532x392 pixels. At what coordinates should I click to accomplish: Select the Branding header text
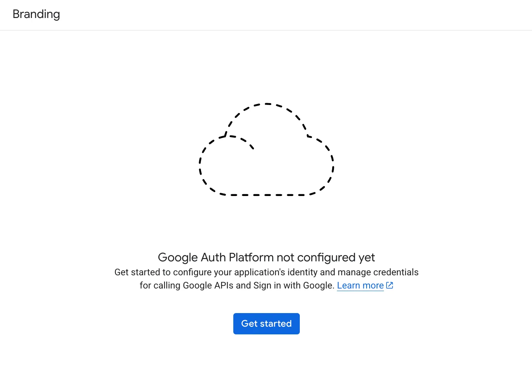coord(36,14)
